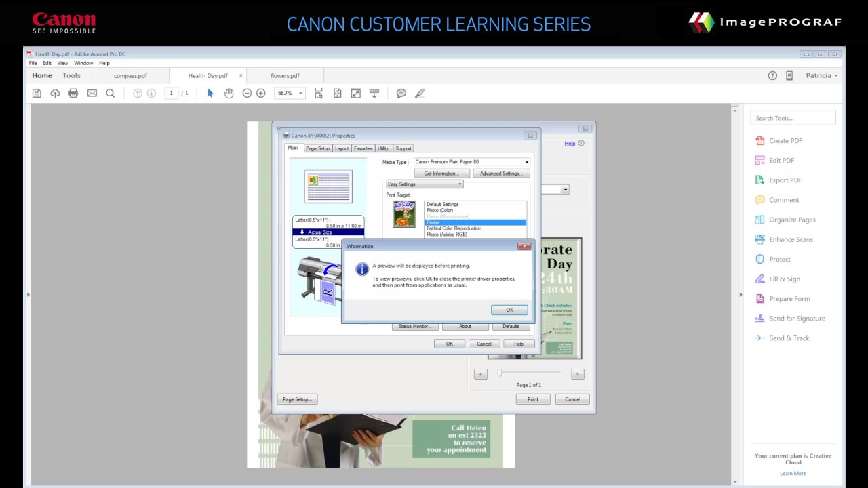Switch to the compass.pdf tab
The width and height of the screenshot is (868, 488).
(x=130, y=76)
